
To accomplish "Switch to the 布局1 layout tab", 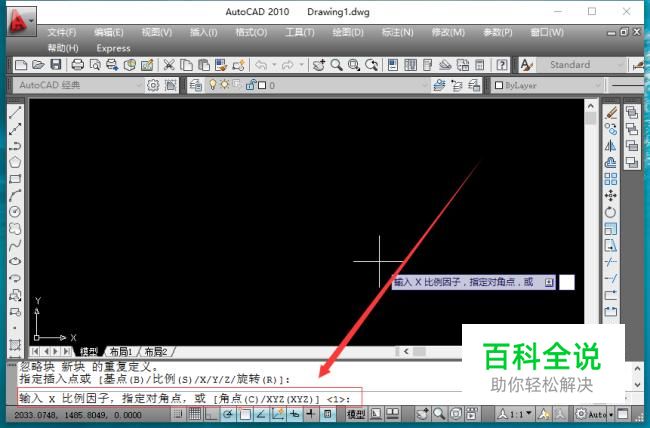I will tap(121, 352).
